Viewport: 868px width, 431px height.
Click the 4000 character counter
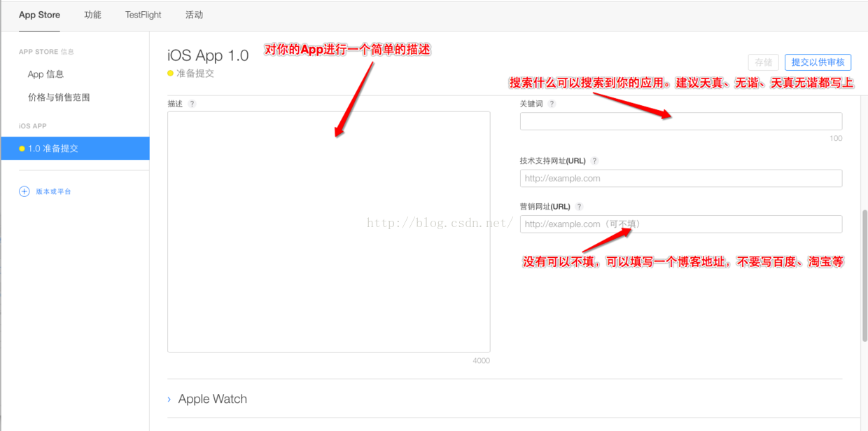click(482, 361)
